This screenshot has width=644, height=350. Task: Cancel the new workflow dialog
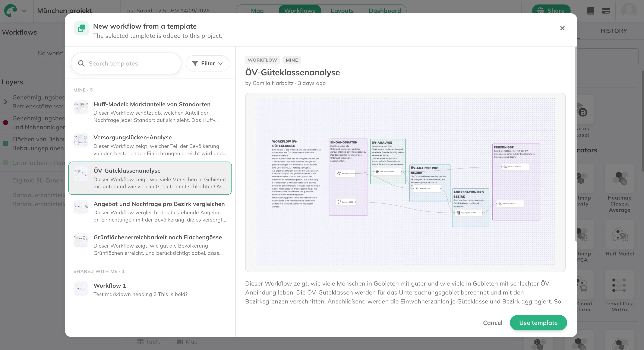pyautogui.click(x=492, y=323)
